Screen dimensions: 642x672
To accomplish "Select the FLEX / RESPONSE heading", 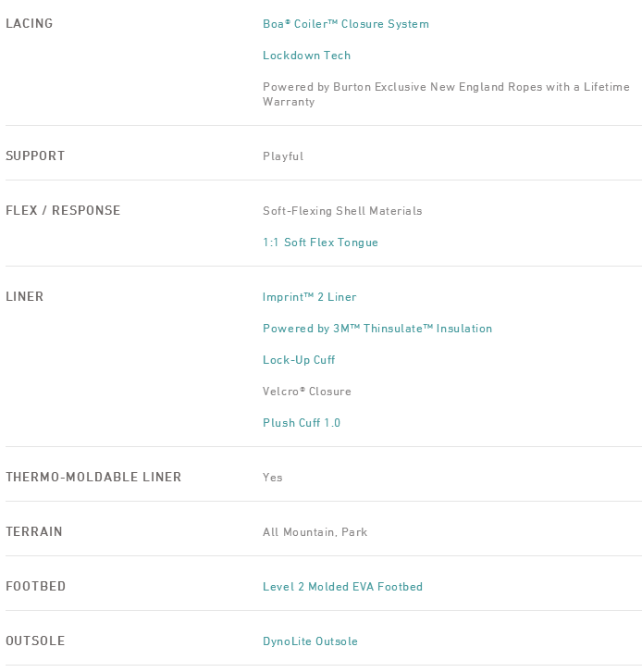I will click(63, 210).
